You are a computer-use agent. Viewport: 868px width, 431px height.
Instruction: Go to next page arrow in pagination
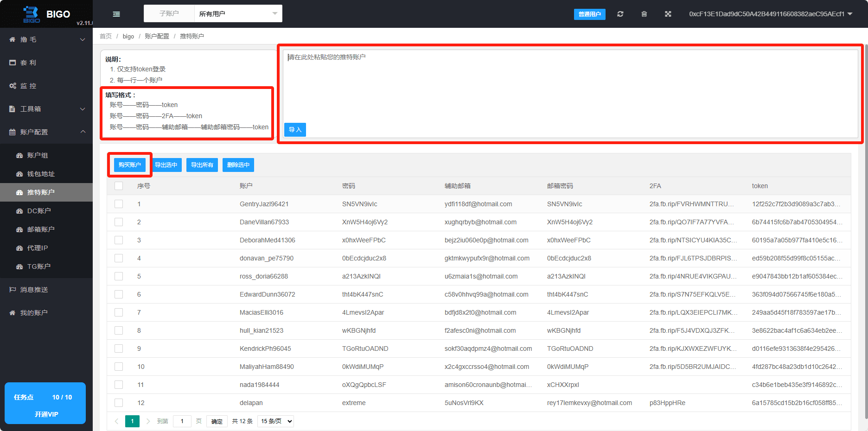pyautogui.click(x=148, y=421)
